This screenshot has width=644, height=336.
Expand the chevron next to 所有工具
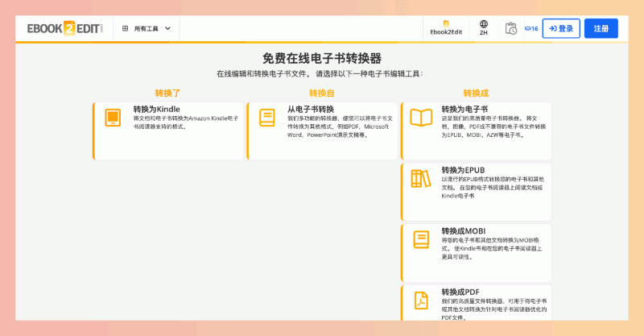[167, 28]
